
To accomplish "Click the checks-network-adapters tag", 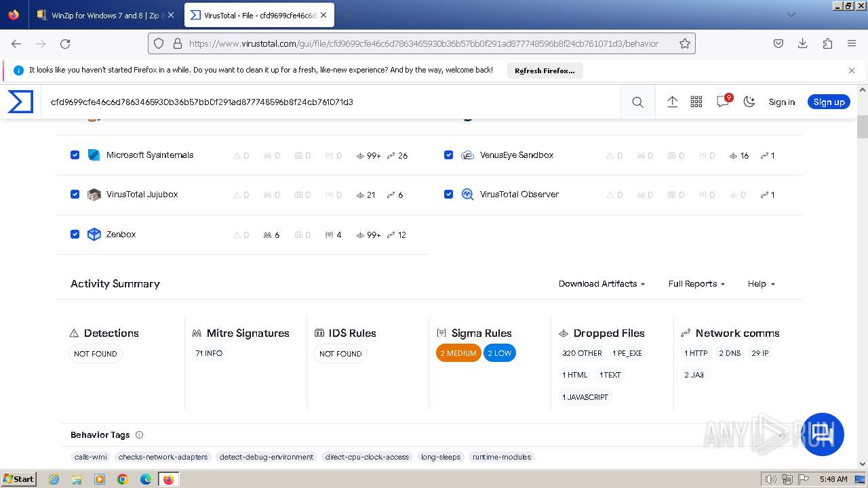I will (x=163, y=457).
